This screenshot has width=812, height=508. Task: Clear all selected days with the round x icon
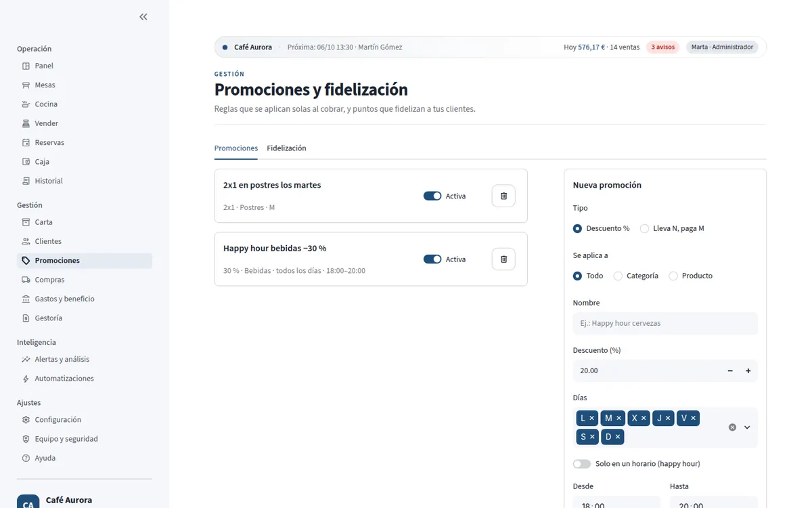(x=732, y=427)
